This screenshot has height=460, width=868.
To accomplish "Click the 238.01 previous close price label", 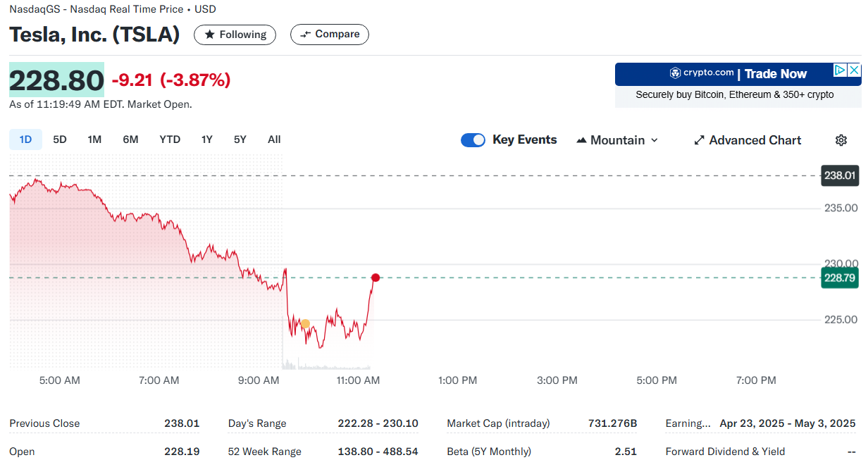I will pos(840,175).
